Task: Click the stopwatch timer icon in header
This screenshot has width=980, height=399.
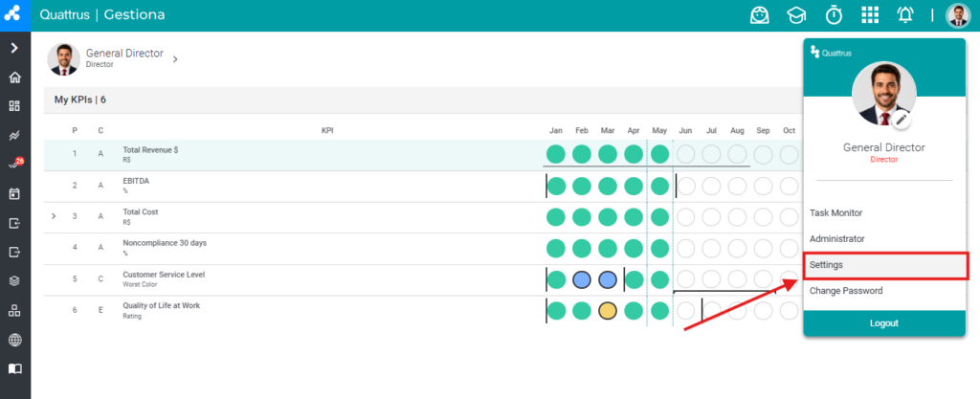Action: [x=834, y=15]
